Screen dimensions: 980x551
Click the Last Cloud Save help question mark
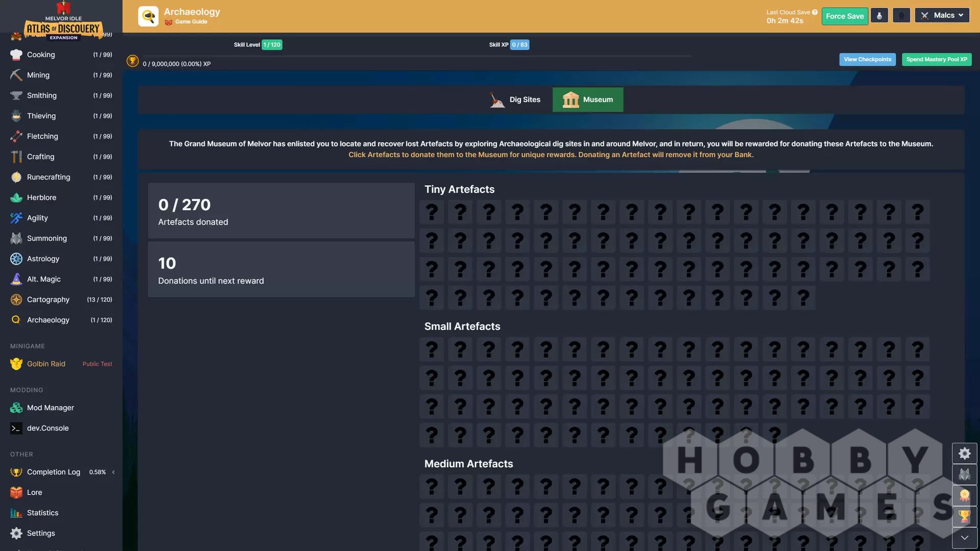(x=815, y=12)
